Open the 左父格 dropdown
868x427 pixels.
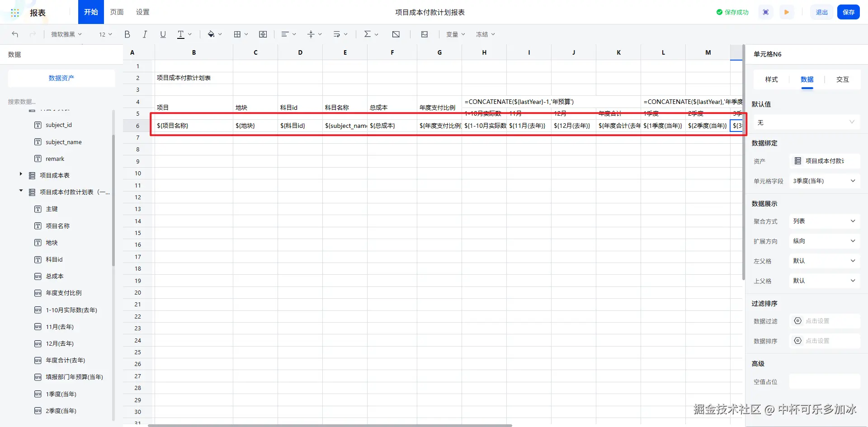[825, 261]
